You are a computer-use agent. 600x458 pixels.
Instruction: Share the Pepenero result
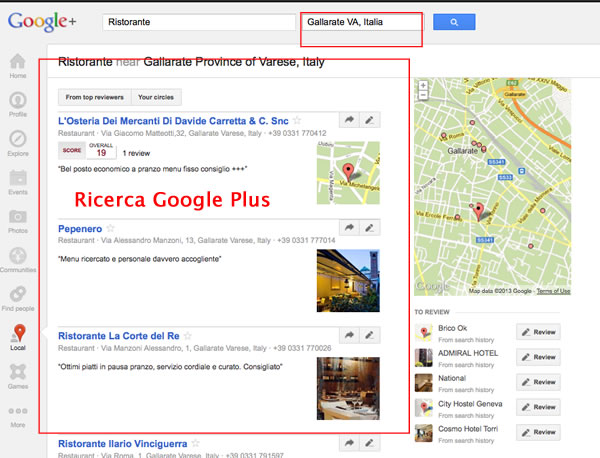click(349, 228)
